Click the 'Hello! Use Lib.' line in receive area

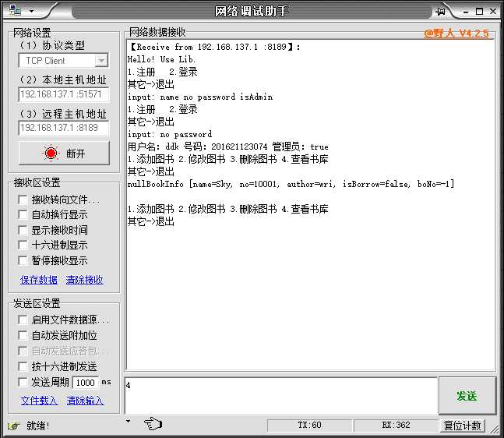[161, 59]
